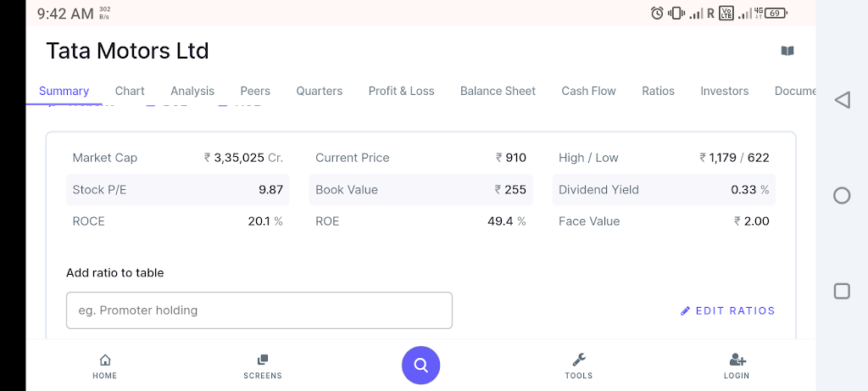Screen dimensions: 868x391
Task: Click the 'Add ratio to table' label
Action: pos(114,272)
